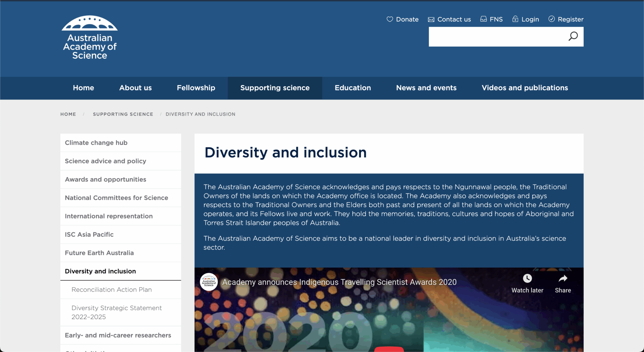Select Science advice and policy in sidebar

point(121,161)
